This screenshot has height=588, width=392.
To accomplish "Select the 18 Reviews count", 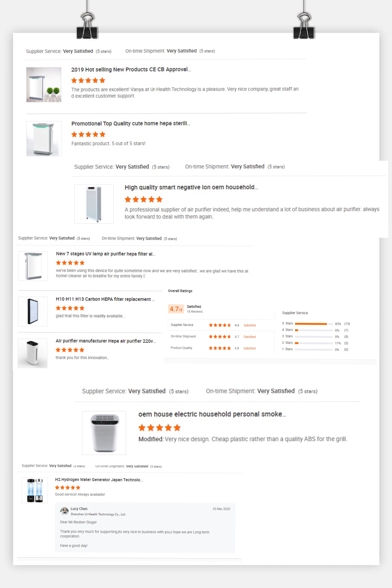I will [x=195, y=312].
